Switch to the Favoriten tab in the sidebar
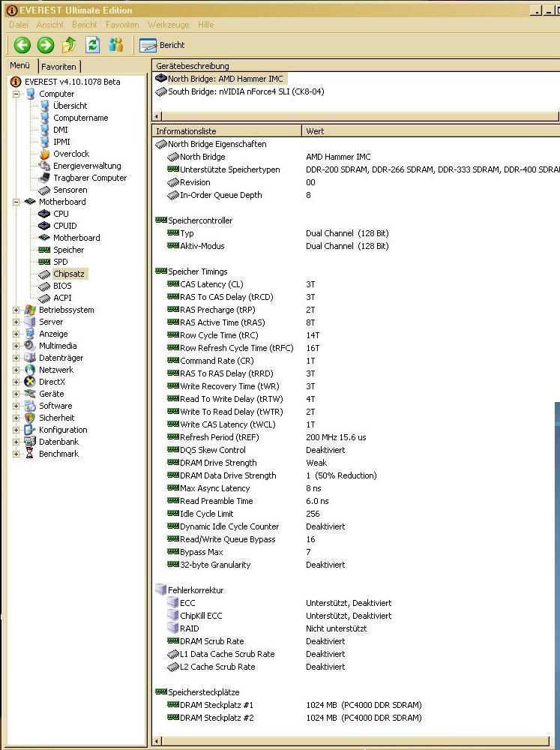 [58, 67]
